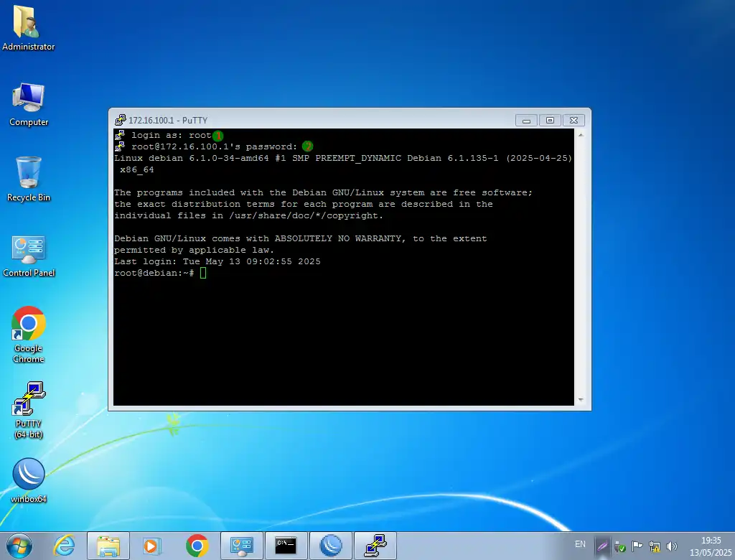Click the PuTTY terminal scrollbar up arrow
Viewport: 735px width, 560px height.
point(580,135)
